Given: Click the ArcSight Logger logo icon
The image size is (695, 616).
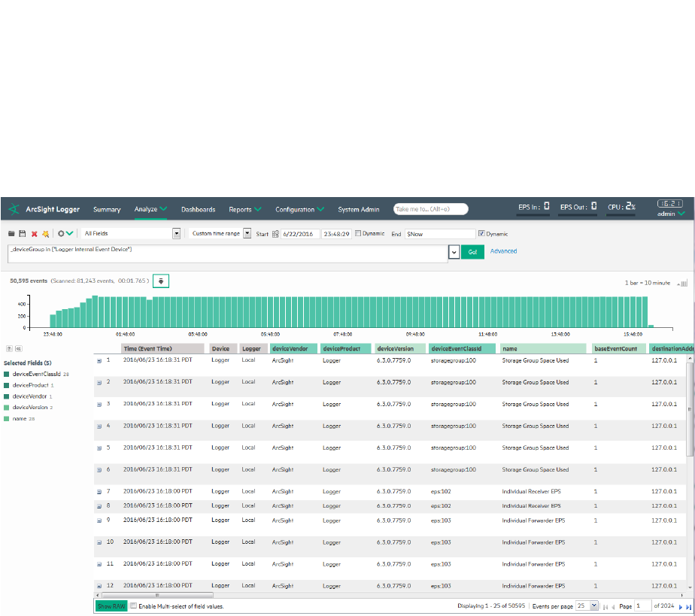Looking at the screenshot, I should (14, 209).
